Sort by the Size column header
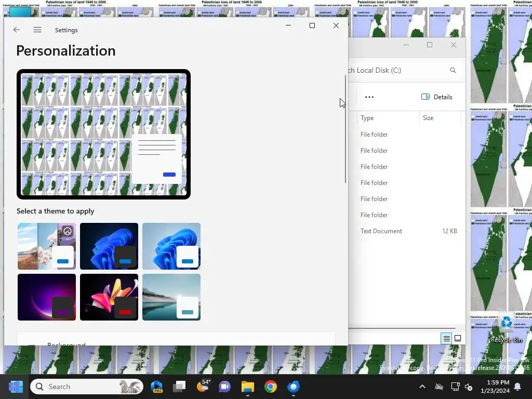This screenshot has width=532, height=399. point(440,118)
